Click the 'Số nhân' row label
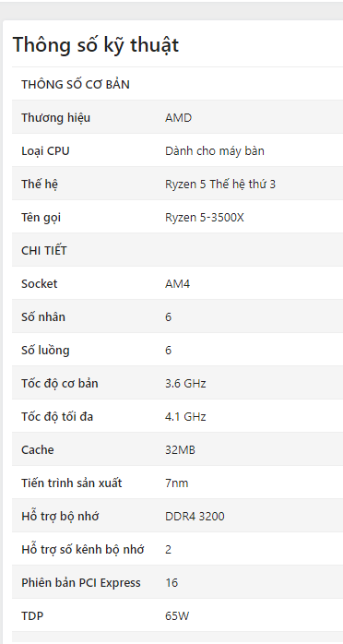 43,317
